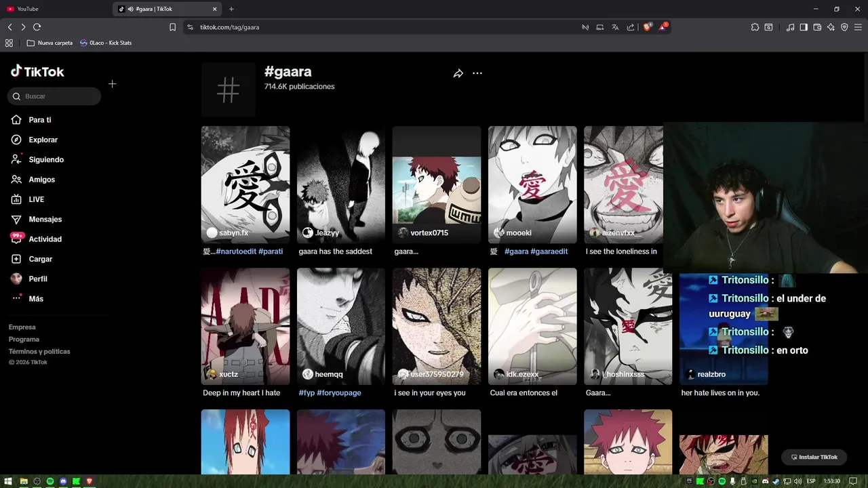Open the 0Laco - Kick Stats bookmark
868x488 pixels.
point(105,43)
